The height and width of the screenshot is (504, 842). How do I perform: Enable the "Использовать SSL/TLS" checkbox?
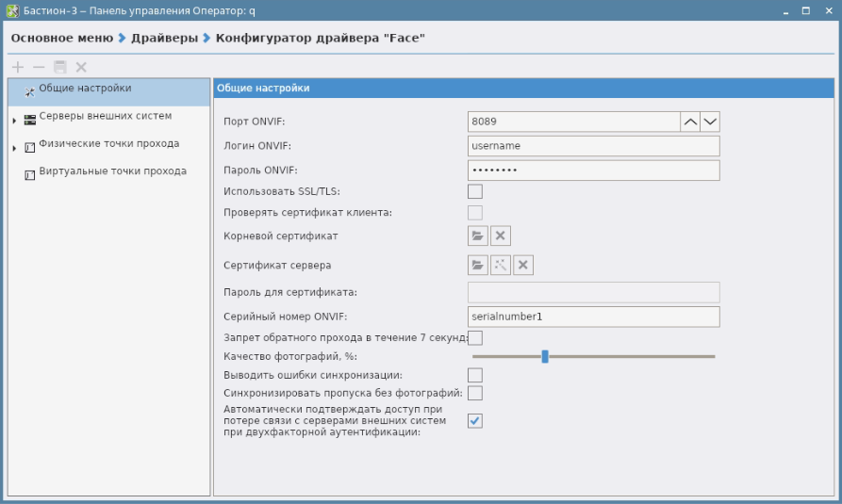pos(475,191)
